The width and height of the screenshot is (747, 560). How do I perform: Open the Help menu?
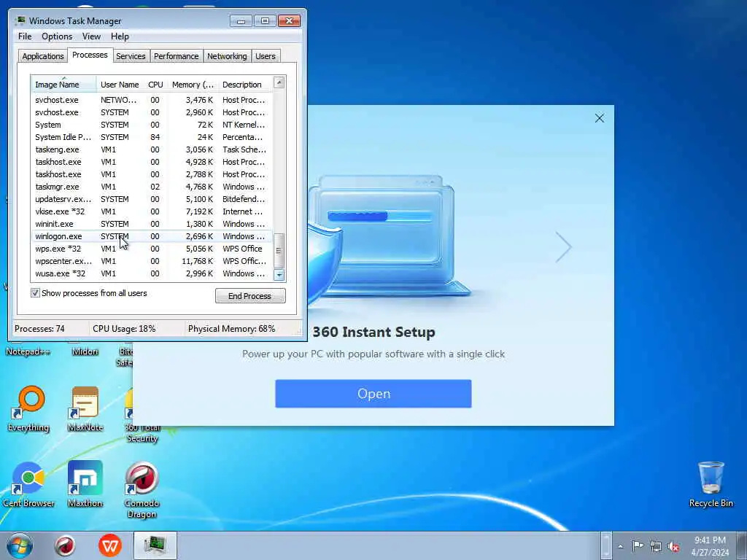click(120, 36)
